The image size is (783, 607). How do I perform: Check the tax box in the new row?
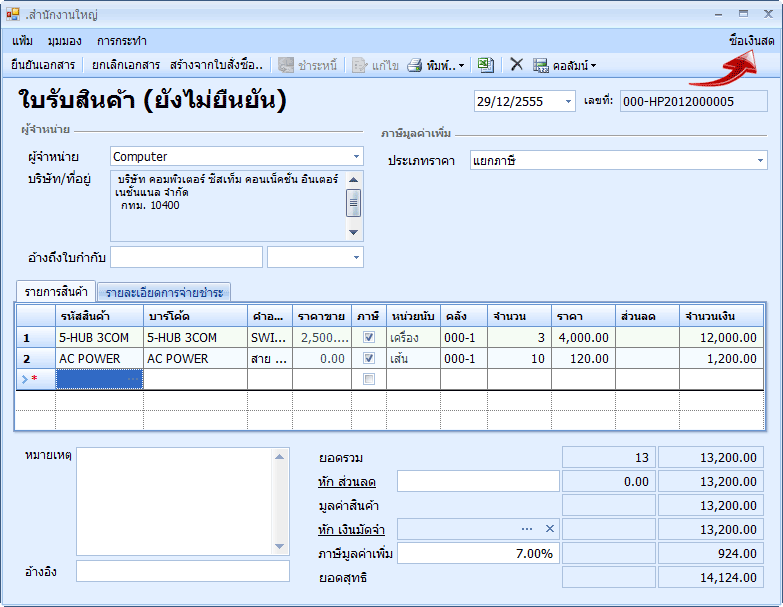pyautogui.click(x=369, y=379)
